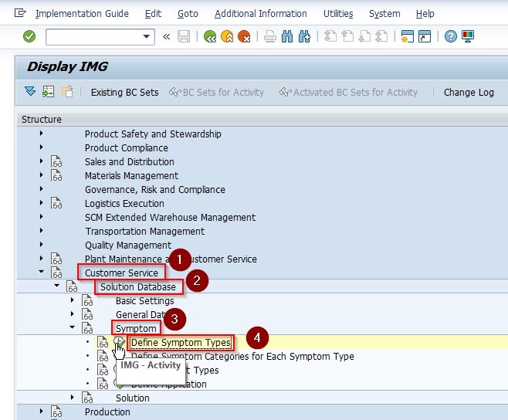Image resolution: width=508 pixels, height=420 pixels.
Task: Click the Expand All blue arrows icon
Action: [30, 91]
